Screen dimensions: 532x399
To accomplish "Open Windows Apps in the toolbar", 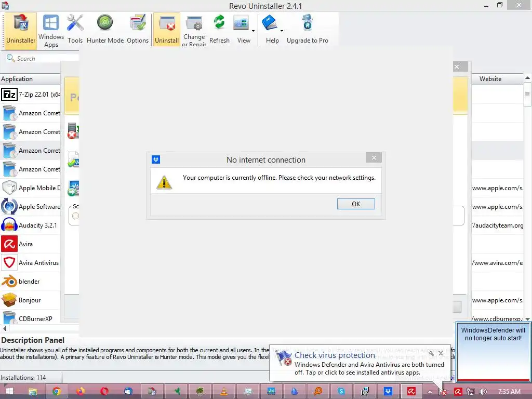I will [51, 30].
